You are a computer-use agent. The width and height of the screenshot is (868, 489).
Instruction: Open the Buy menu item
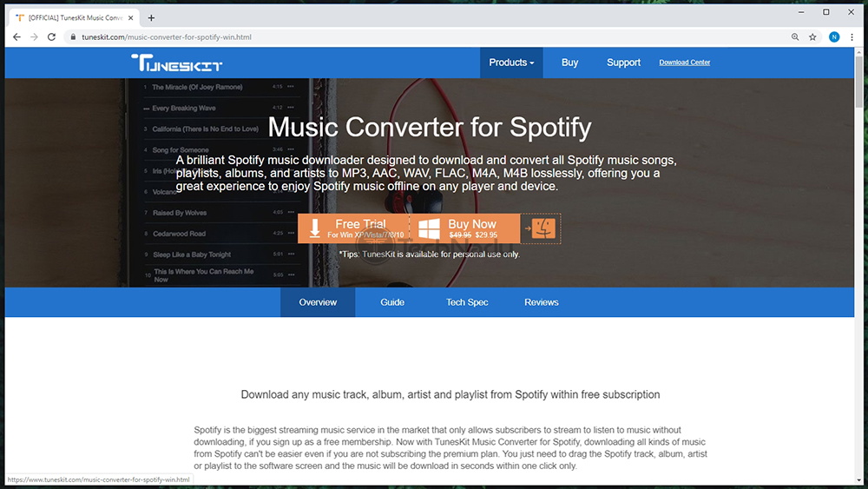(x=569, y=63)
